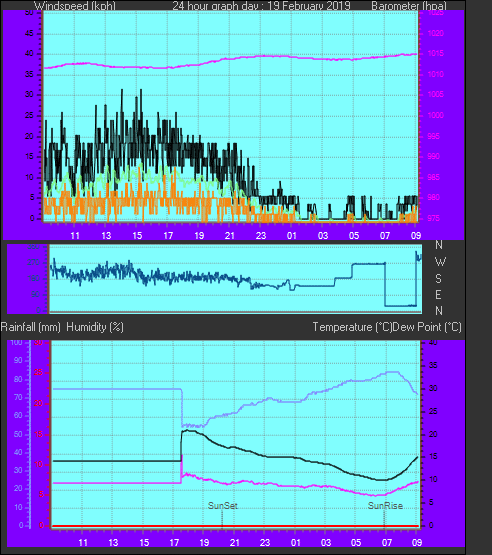Viewport: 492px width, 555px height.
Task: Click the S compass direction label
Action: (x=439, y=279)
